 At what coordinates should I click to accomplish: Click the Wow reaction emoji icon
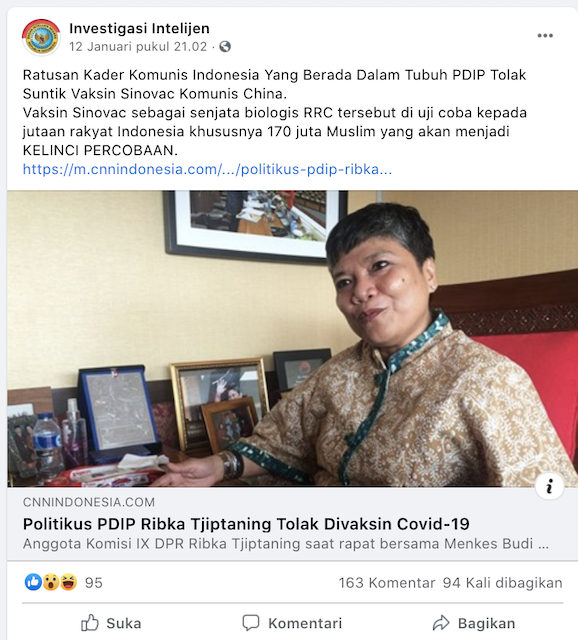click(x=51, y=582)
